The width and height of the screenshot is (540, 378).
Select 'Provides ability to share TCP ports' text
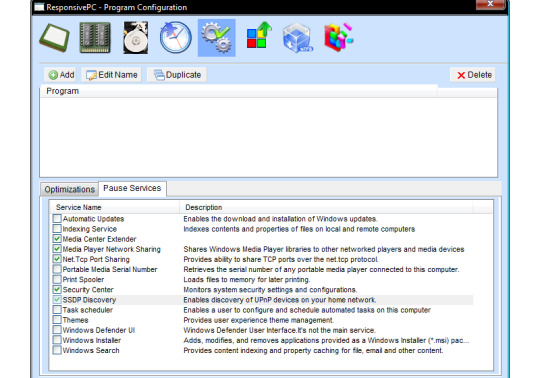pos(281,259)
